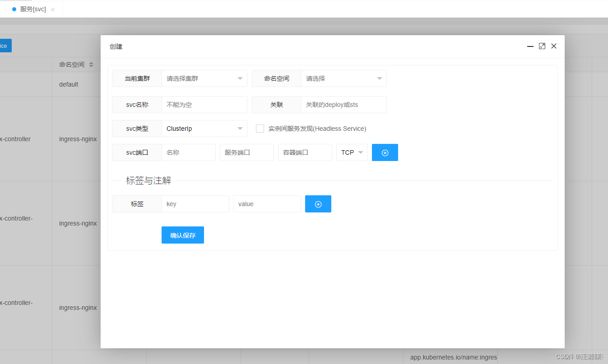
Task: Click the 'default' namespace cell
Action: click(69, 84)
